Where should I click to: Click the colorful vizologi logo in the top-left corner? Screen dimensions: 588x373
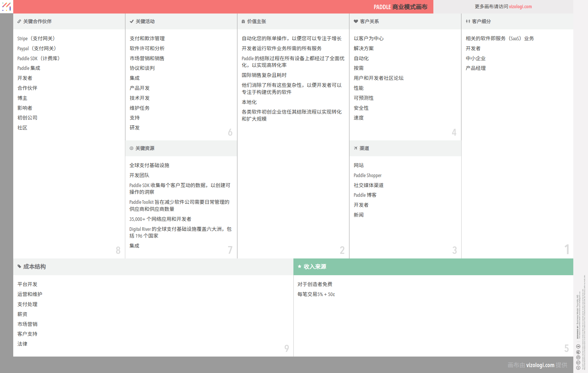6,6
